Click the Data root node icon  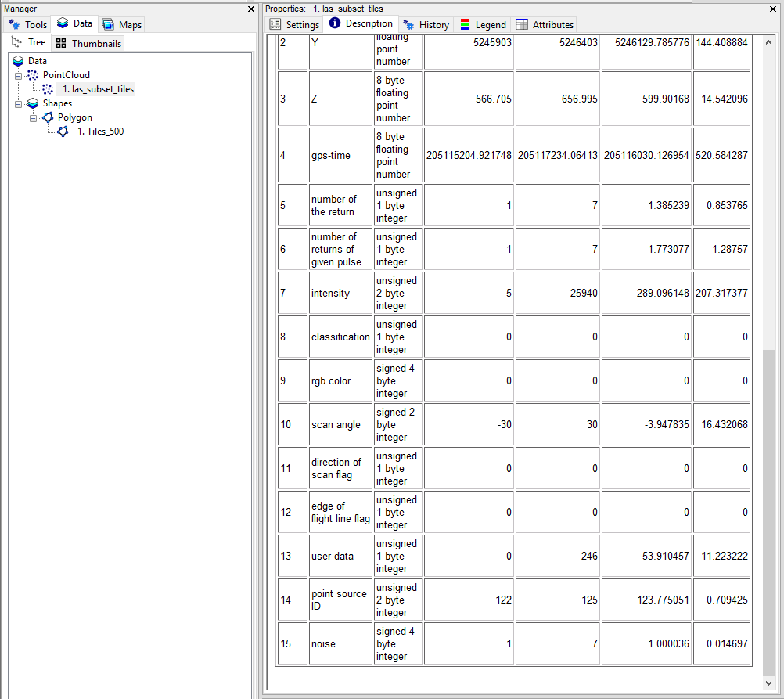pyautogui.click(x=18, y=61)
